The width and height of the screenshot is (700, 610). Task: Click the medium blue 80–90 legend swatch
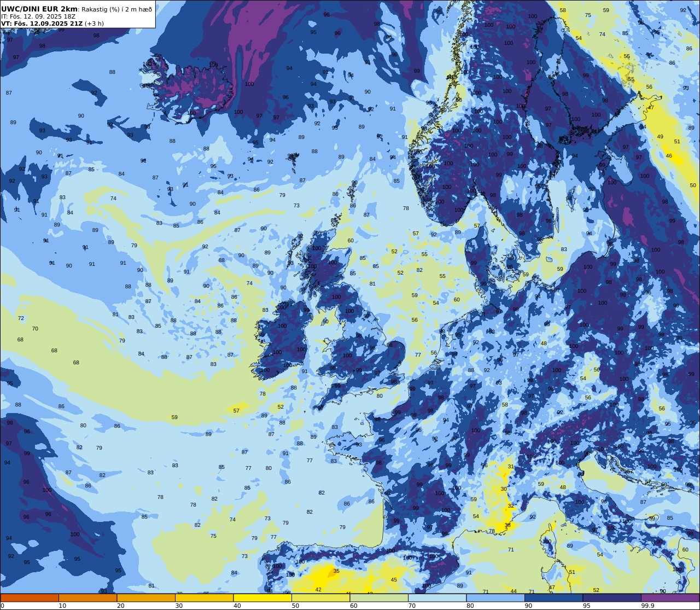[x=495, y=597]
